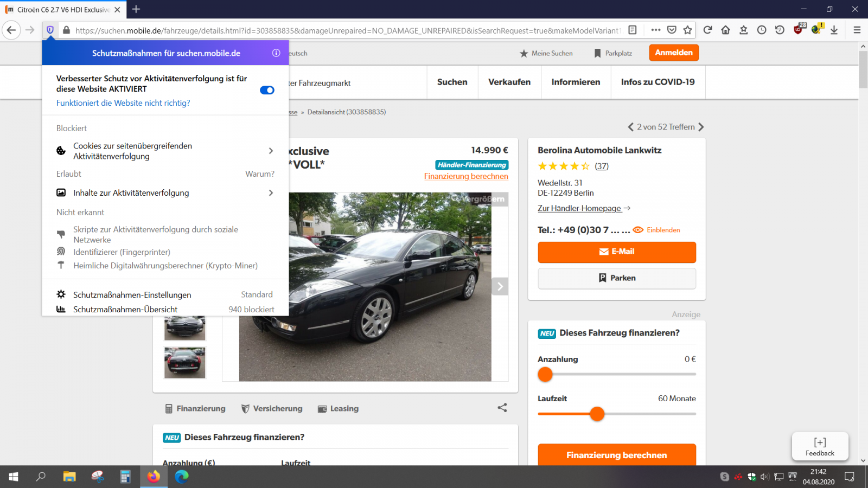Send E-Mail to the dealer
Viewport: 868px width, 488px height.
pos(617,252)
